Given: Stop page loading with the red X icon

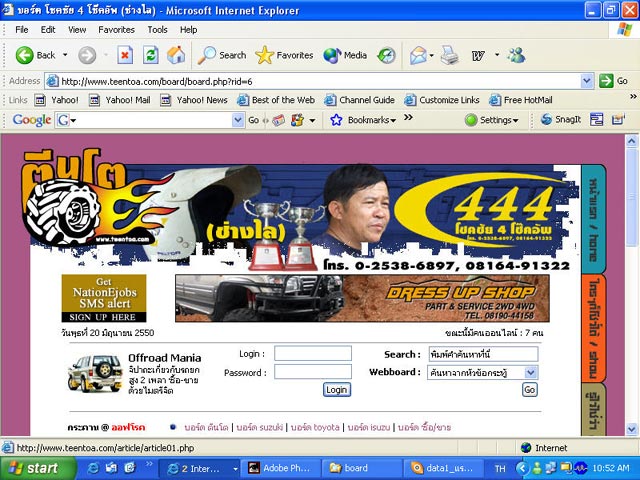Looking at the screenshot, I should (x=125, y=55).
